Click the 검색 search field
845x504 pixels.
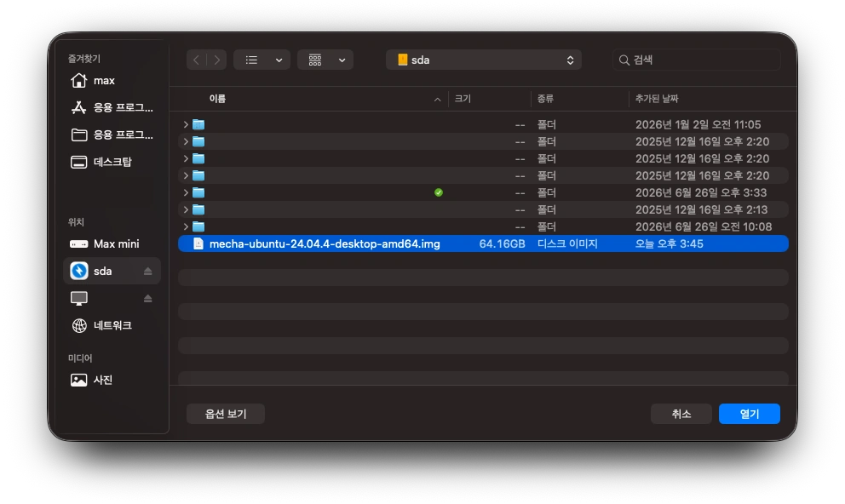[696, 60]
